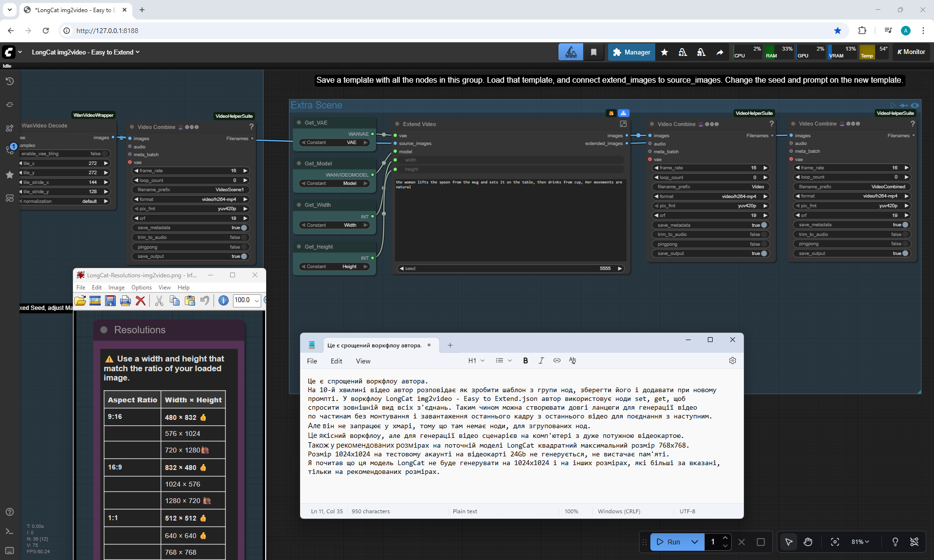Activate the hand pan tool
Viewport: 934px width, 560px height.
pyautogui.click(x=808, y=542)
